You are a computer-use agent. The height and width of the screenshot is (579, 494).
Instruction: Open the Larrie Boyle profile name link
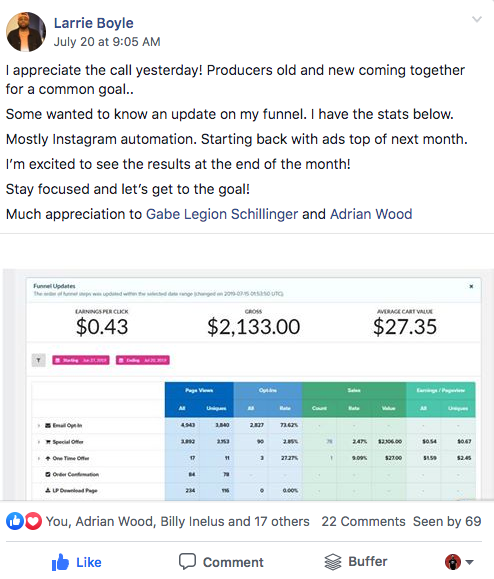tap(93, 23)
